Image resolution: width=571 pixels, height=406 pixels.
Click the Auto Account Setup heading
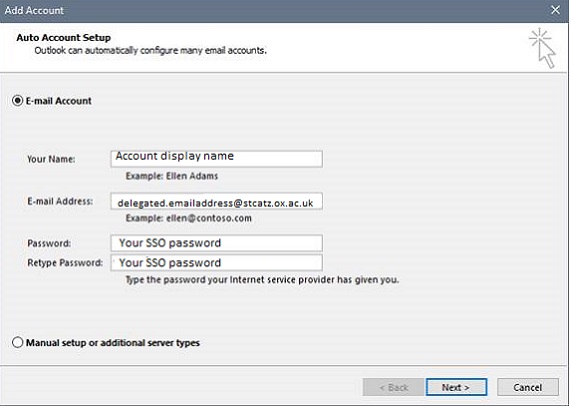pos(63,38)
